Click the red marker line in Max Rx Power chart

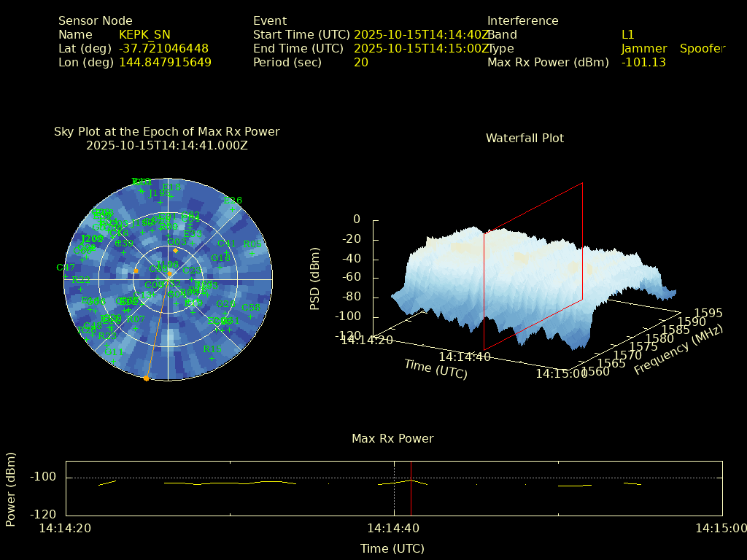[x=411, y=487]
